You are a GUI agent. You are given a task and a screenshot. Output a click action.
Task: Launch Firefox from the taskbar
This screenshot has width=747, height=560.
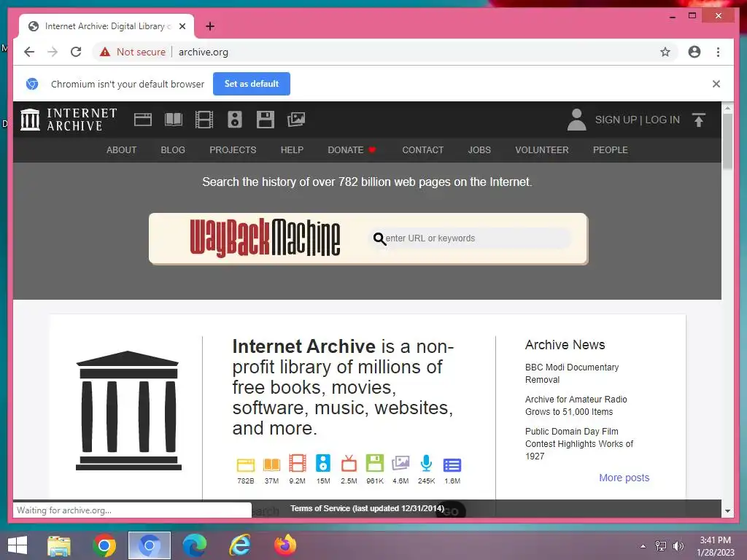click(285, 545)
